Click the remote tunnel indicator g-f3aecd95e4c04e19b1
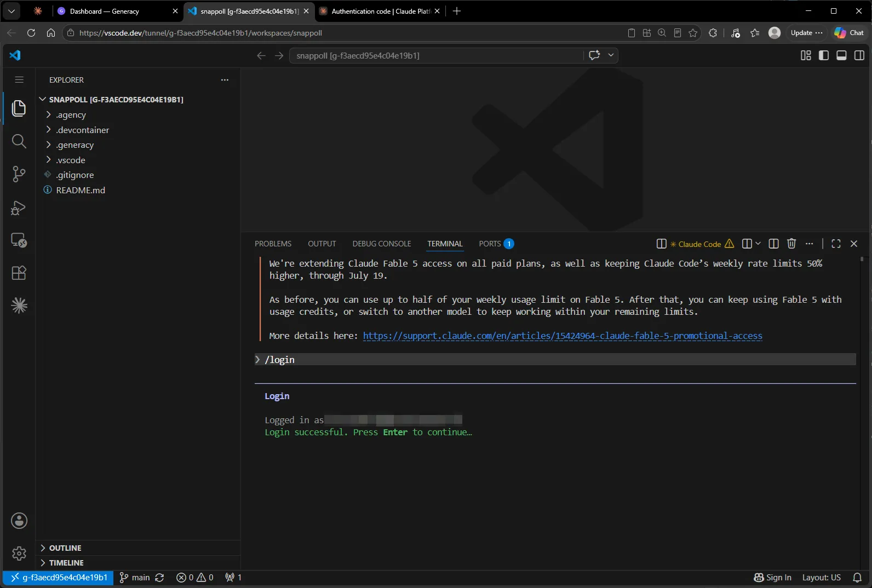Viewport: 872px width, 588px height. (x=59, y=578)
